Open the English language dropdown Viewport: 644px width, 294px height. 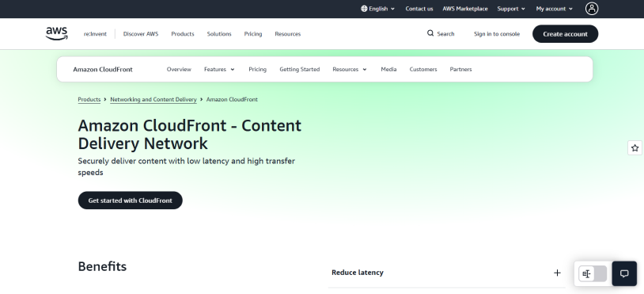(378, 9)
